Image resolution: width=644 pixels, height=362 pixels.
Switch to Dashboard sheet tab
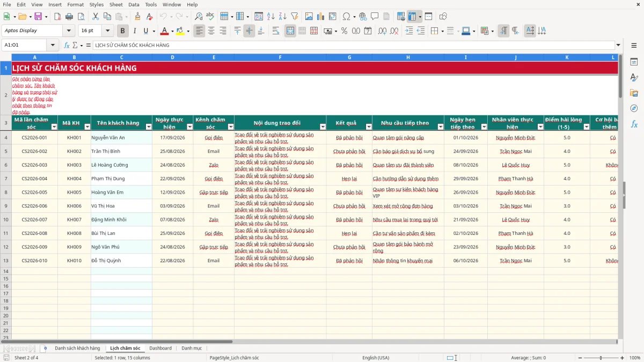click(160, 349)
